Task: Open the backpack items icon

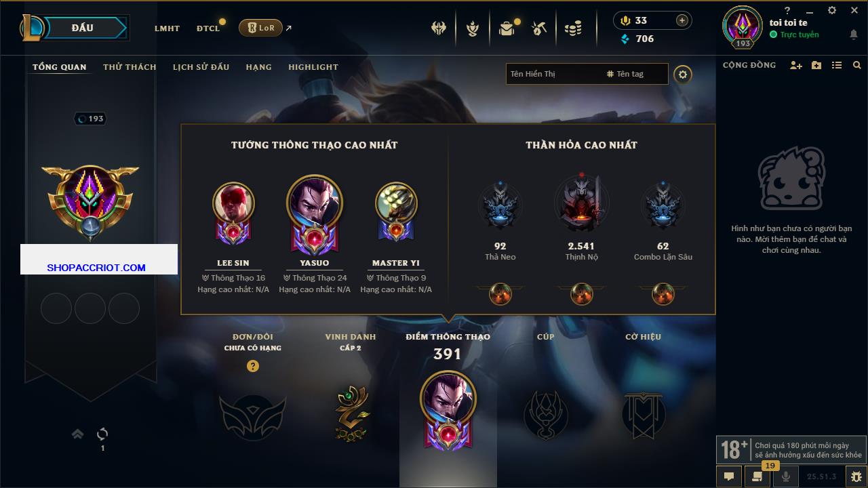Action: [507, 28]
